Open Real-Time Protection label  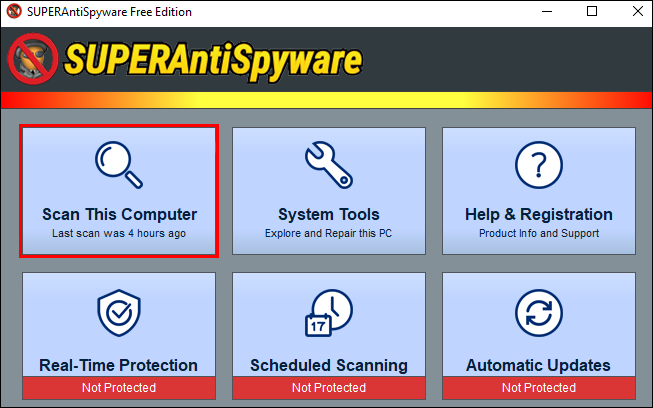[x=118, y=365]
